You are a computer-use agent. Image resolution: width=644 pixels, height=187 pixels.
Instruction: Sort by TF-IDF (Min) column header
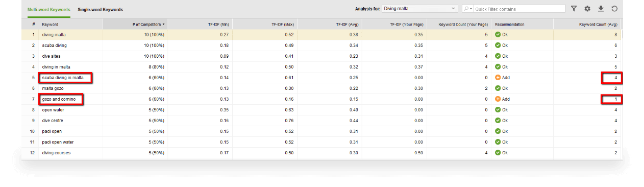click(200, 24)
